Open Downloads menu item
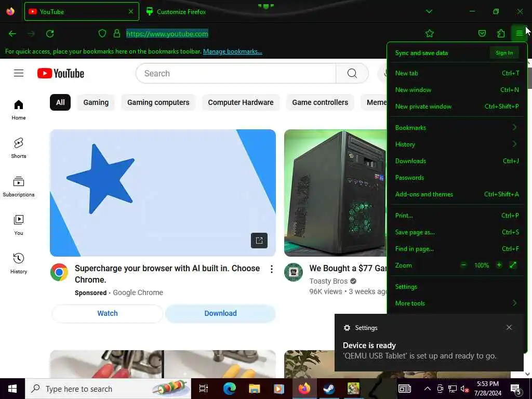Image resolution: width=532 pixels, height=399 pixels. pyautogui.click(x=457, y=161)
